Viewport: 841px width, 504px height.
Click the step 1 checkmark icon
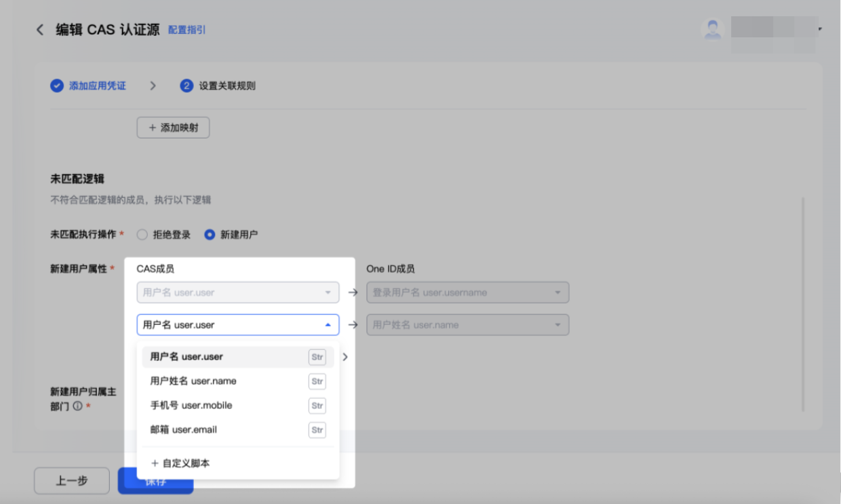[x=57, y=86]
